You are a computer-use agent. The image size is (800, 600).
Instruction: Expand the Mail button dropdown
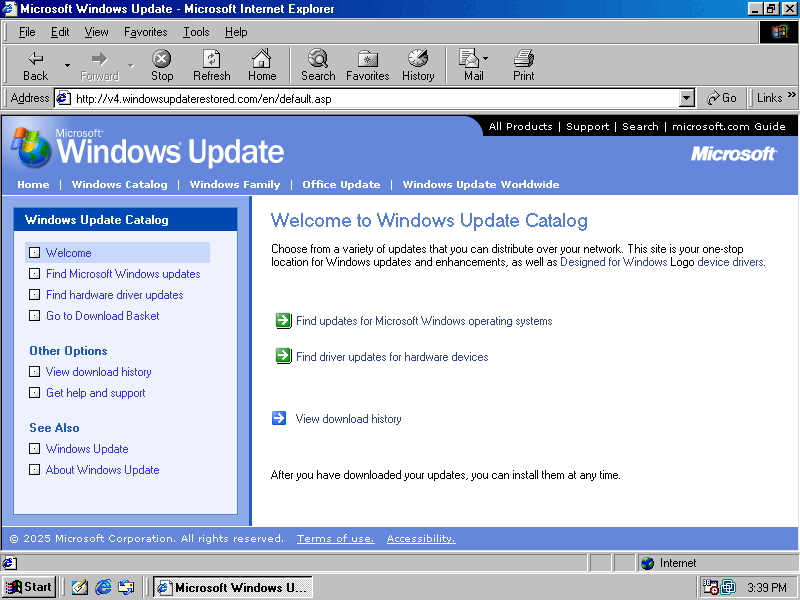tap(486, 59)
